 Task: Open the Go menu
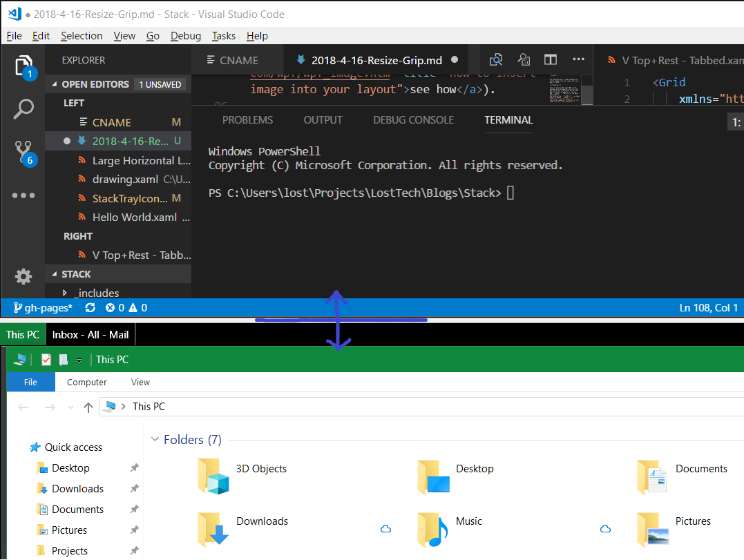coord(153,36)
